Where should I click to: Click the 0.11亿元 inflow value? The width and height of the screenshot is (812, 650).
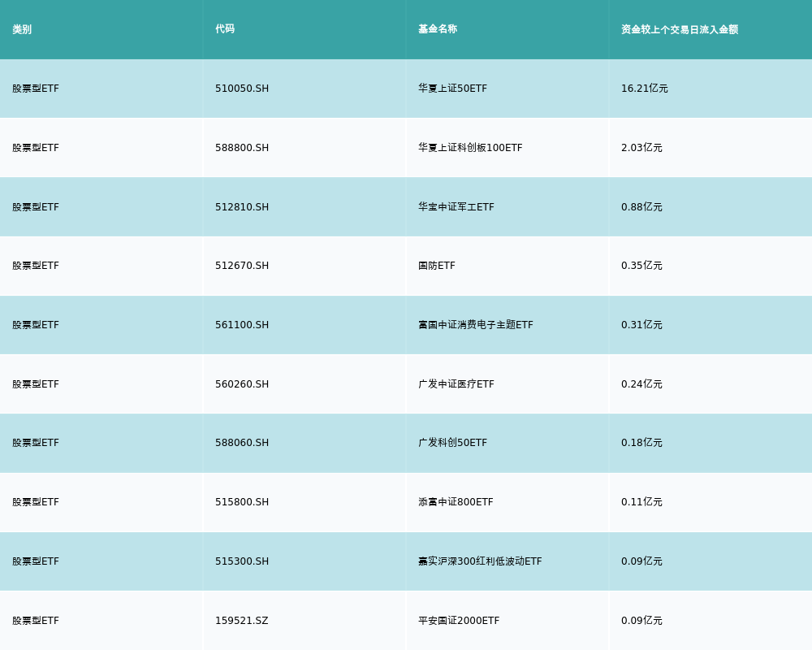tap(641, 502)
